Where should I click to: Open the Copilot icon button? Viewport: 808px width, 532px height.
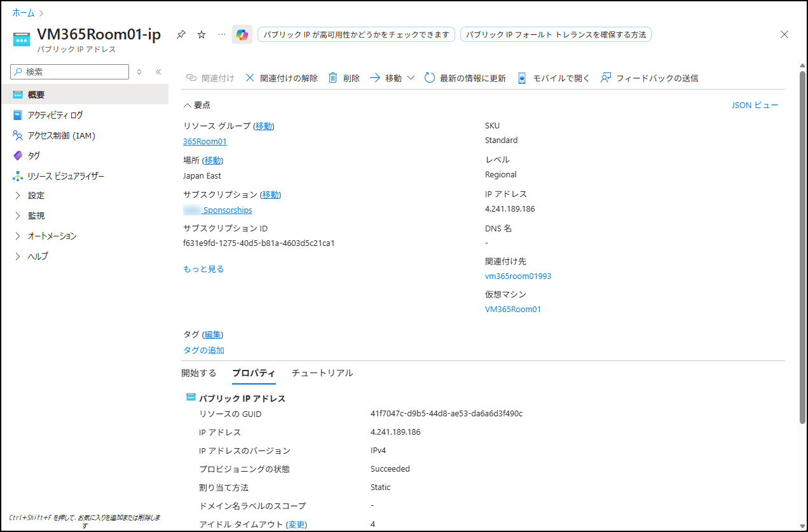click(x=242, y=34)
